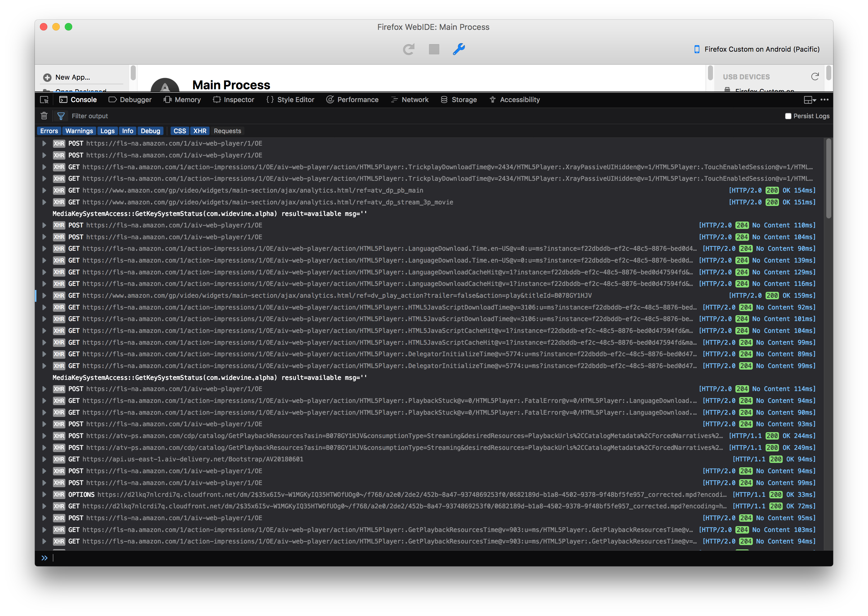Open filter settings with the funnel icon
The width and height of the screenshot is (868, 616).
[x=61, y=116]
